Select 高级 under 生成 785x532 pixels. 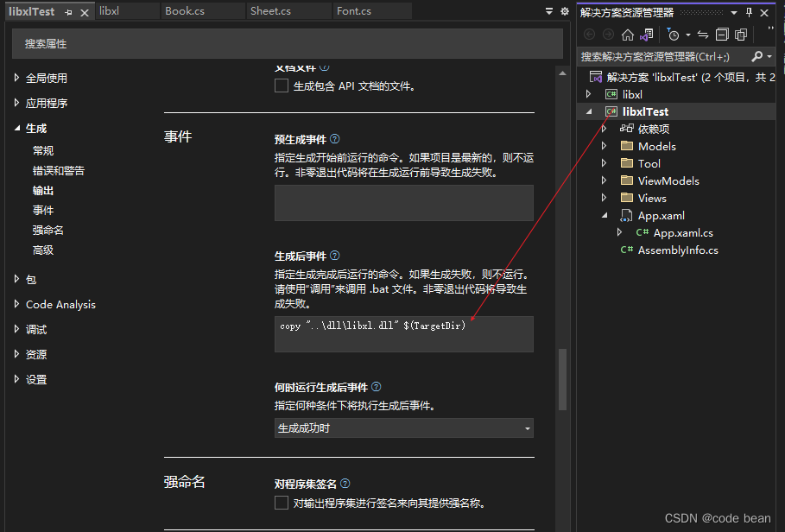pyautogui.click(x=43, y=250)
